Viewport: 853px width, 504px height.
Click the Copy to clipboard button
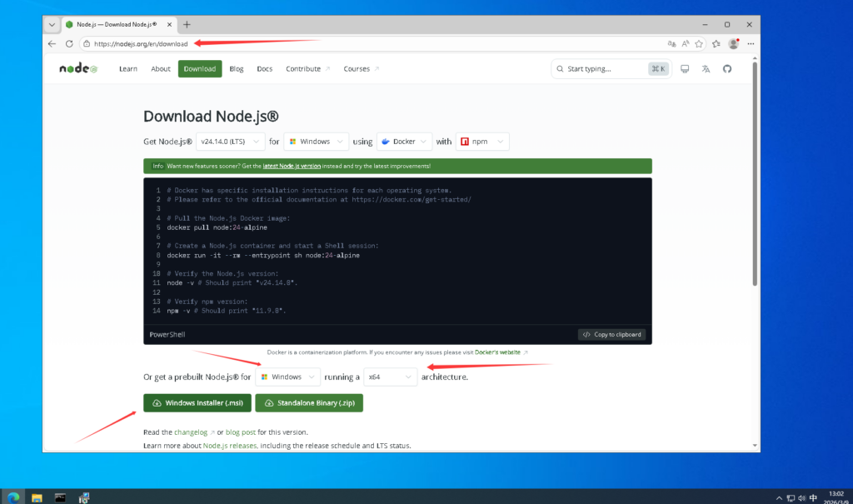coord(612,335)
